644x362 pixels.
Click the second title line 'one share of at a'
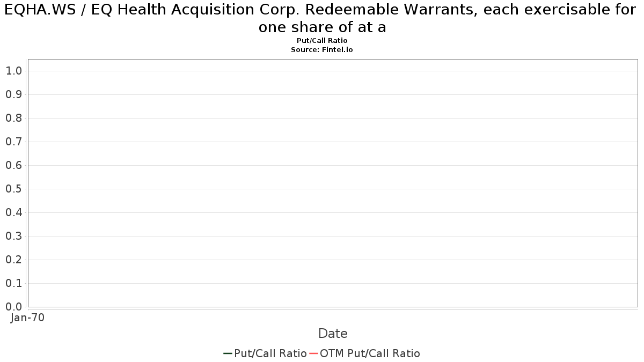pos(322,28)
